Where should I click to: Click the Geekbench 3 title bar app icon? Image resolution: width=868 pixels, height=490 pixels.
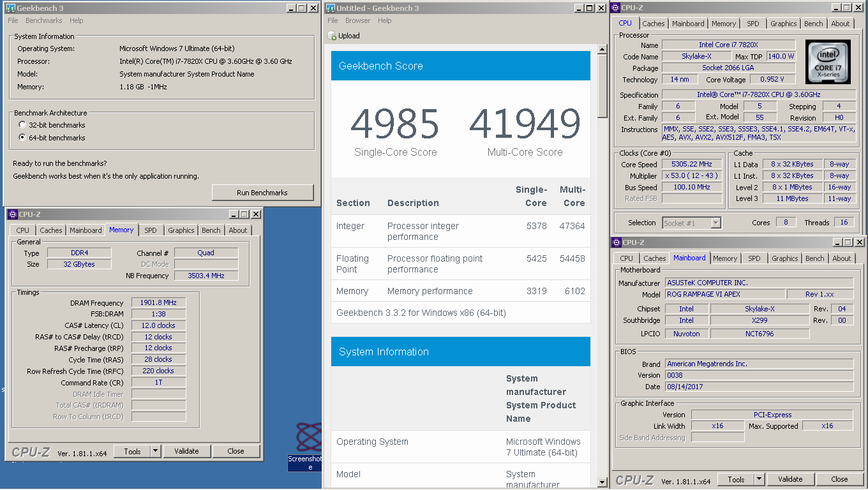pos(10,8)
